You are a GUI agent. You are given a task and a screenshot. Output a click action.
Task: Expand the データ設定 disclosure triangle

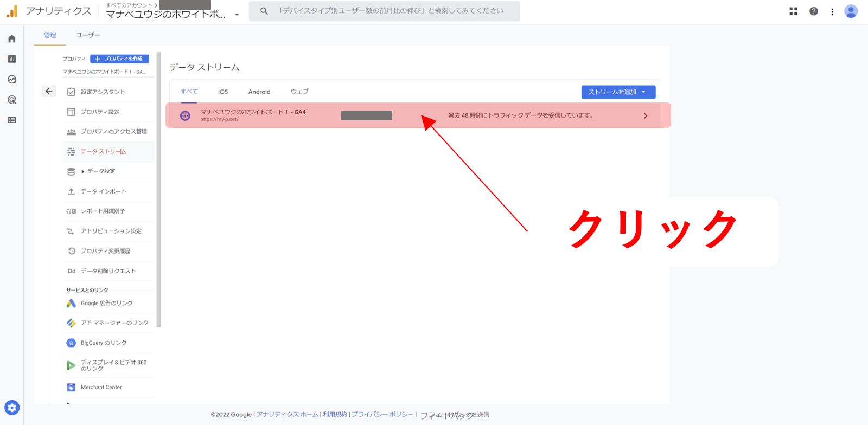pyautogui.click(x=82, y=171)
